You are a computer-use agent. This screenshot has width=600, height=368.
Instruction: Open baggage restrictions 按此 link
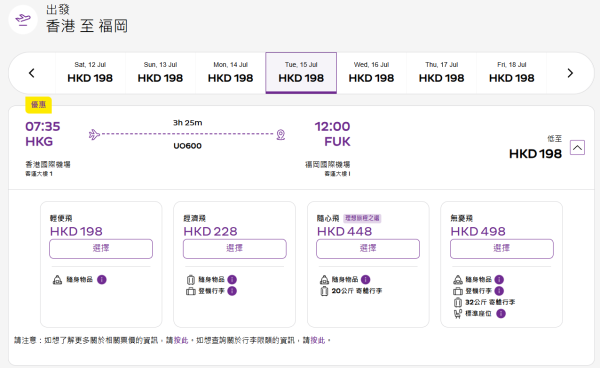317,340
